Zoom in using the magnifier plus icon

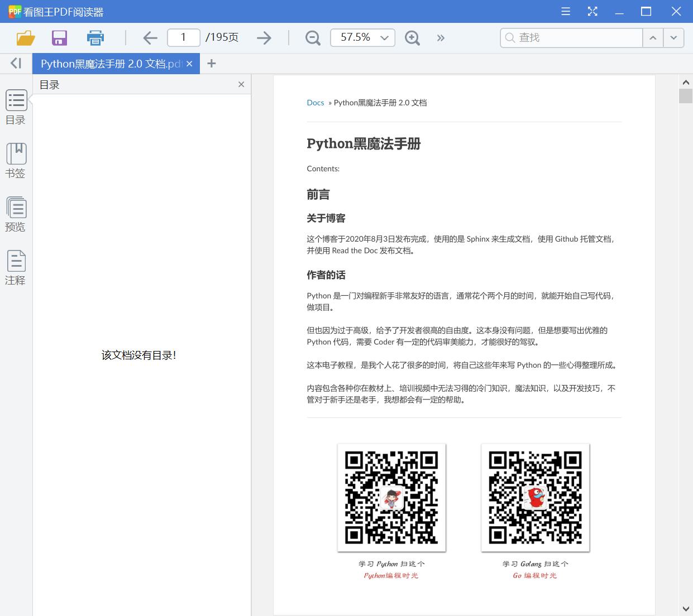pyautogui.click(x=412, y=37)
